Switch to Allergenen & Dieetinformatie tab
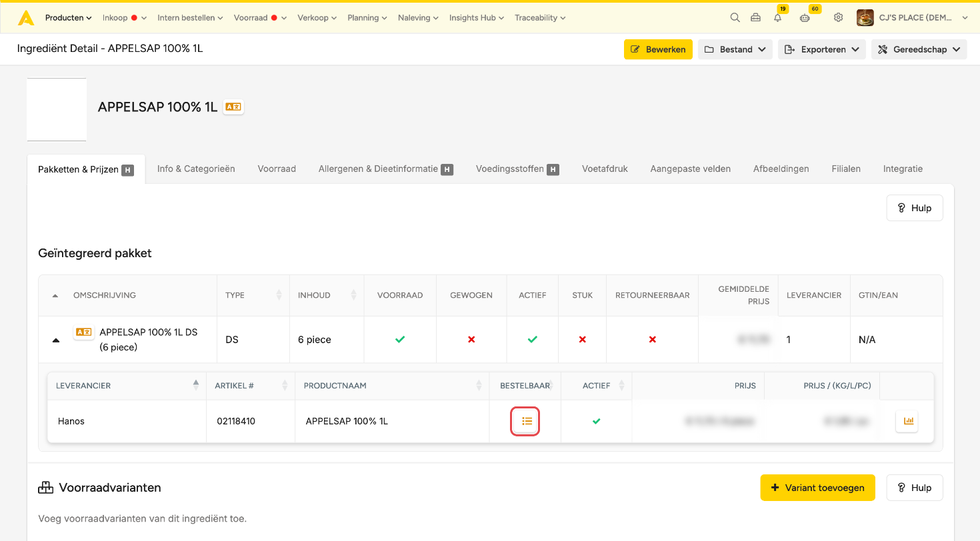 386,169
